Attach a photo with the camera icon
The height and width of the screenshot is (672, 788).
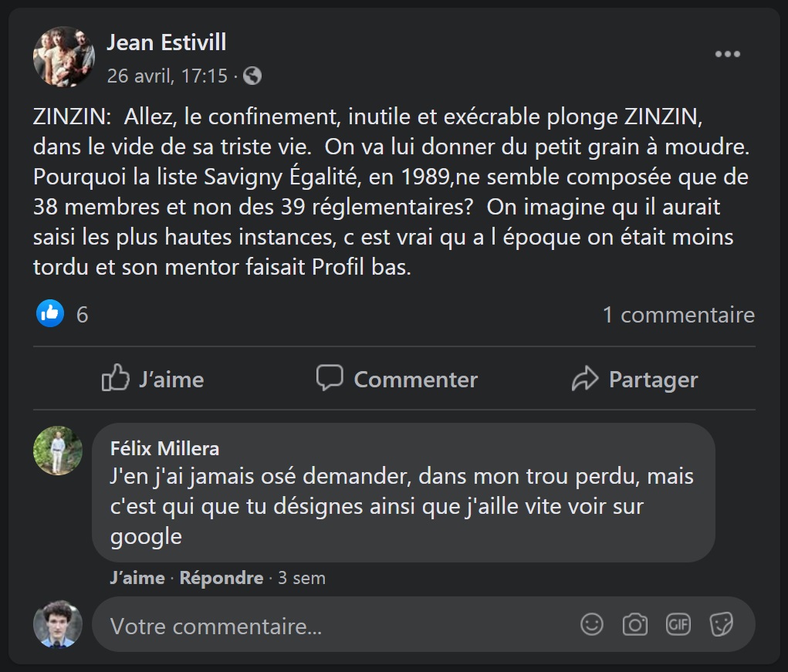[x=635, y=624]
